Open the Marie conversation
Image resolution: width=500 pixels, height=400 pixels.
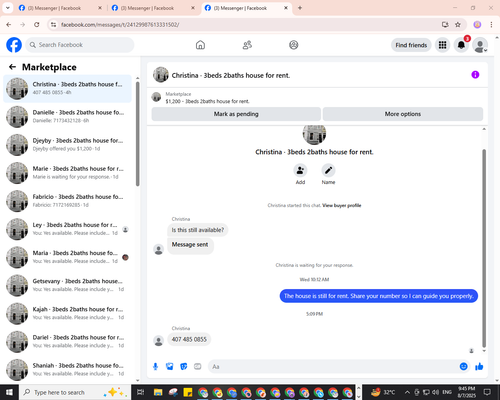click(67, 173)
